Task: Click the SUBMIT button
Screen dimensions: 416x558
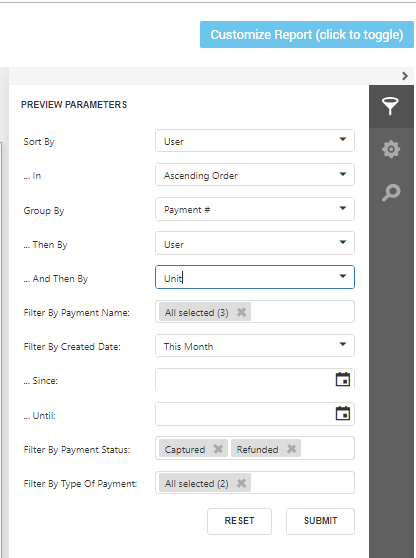Action: tap(320, 521)
